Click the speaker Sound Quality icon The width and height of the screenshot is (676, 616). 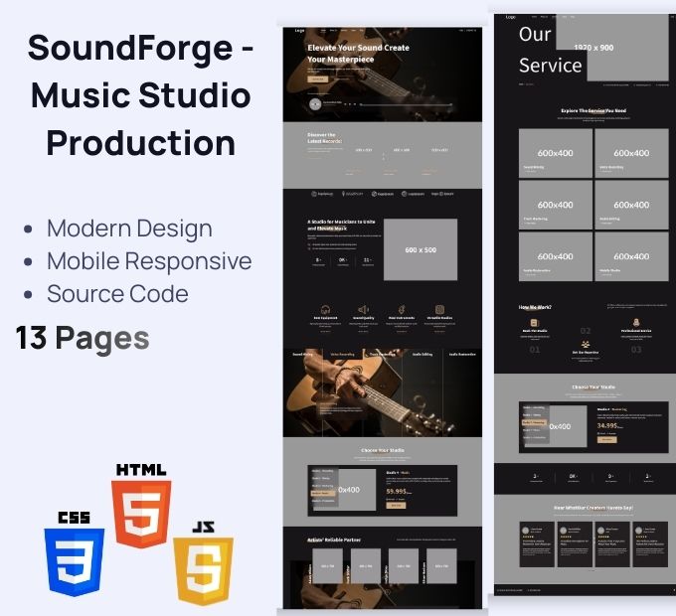click(364, 310)
